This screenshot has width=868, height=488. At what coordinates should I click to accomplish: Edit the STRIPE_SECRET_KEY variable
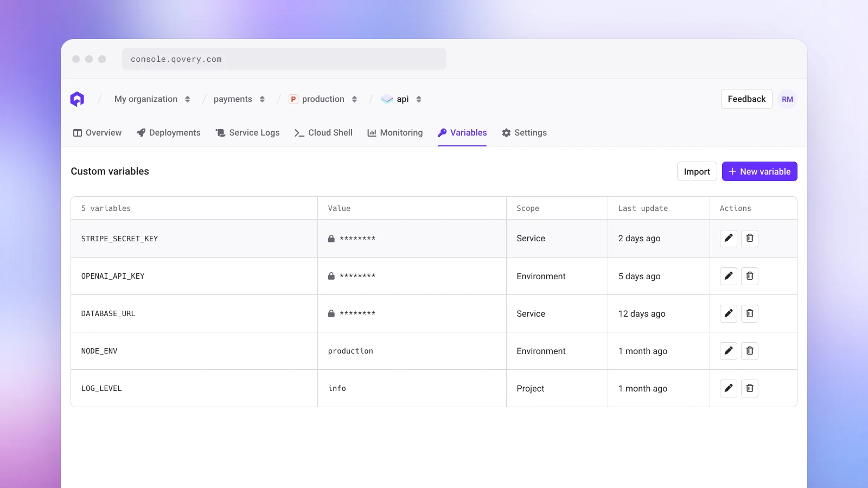pyautogui.click(x=729, y=238)
